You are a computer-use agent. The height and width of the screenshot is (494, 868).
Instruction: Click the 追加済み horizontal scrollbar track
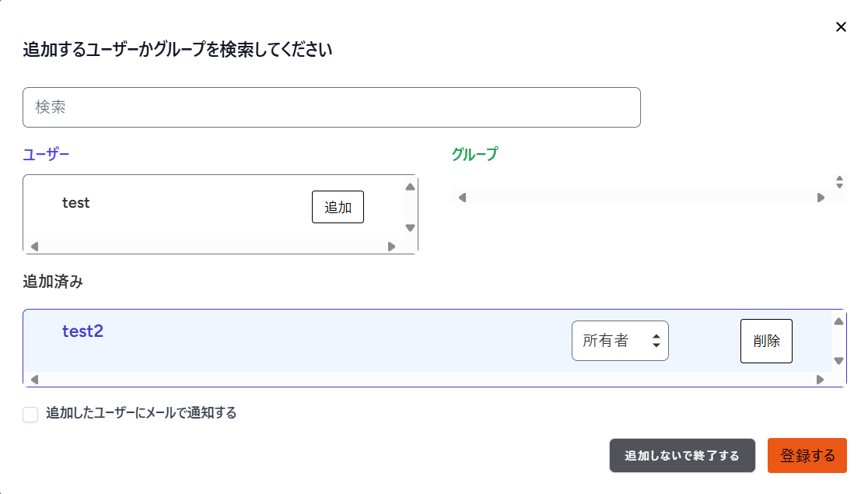[x=427, y=380]
